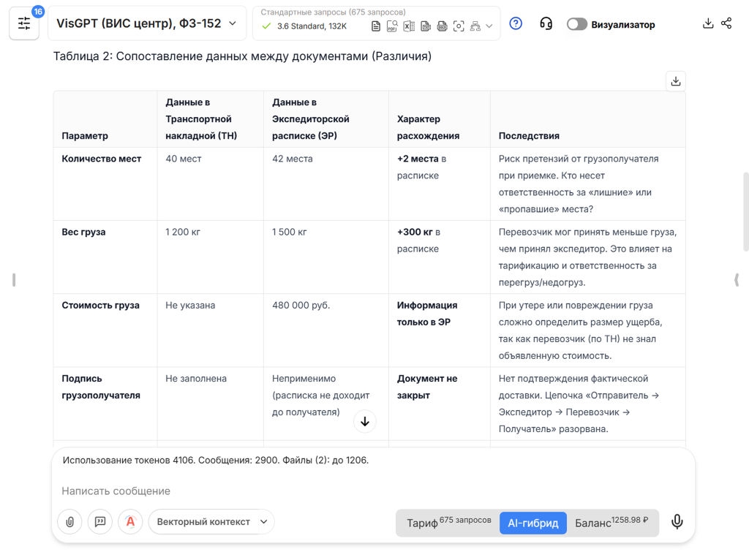Screen dimensions: 749x560
Task: Open help via question mark icon
Action: pyautogui.click(x=516, y=23)
